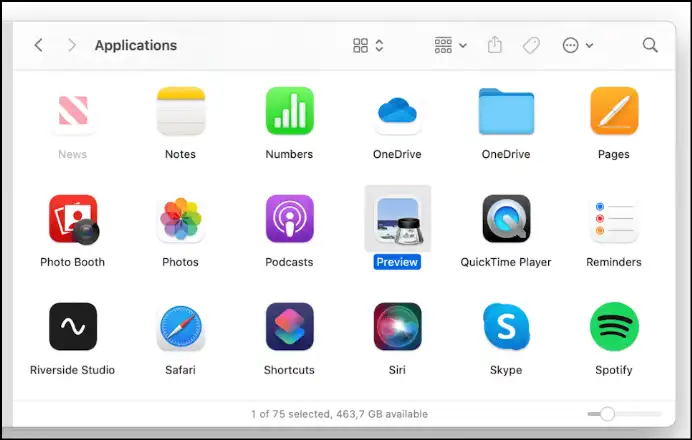Click the Edit Tags toolbar icon

[x=531, y=45]
